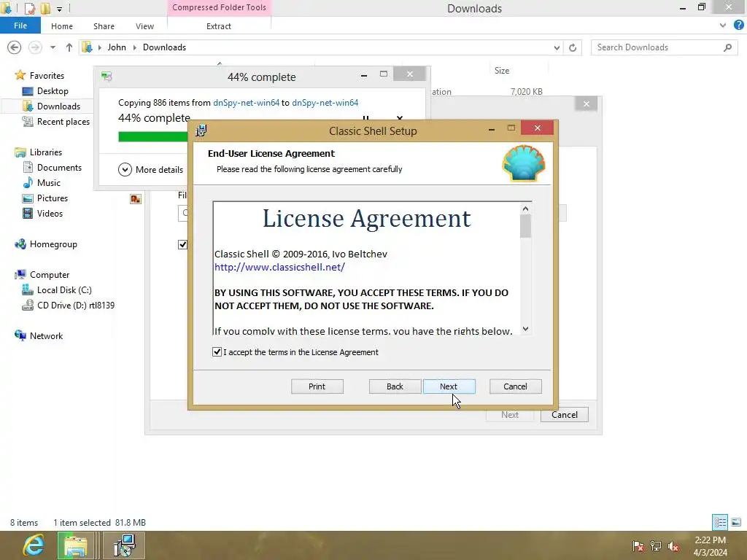Viewport: 747px width, 560px height.
Task: Cancel the Classic Shell Setup wizard
Action: 515,386
